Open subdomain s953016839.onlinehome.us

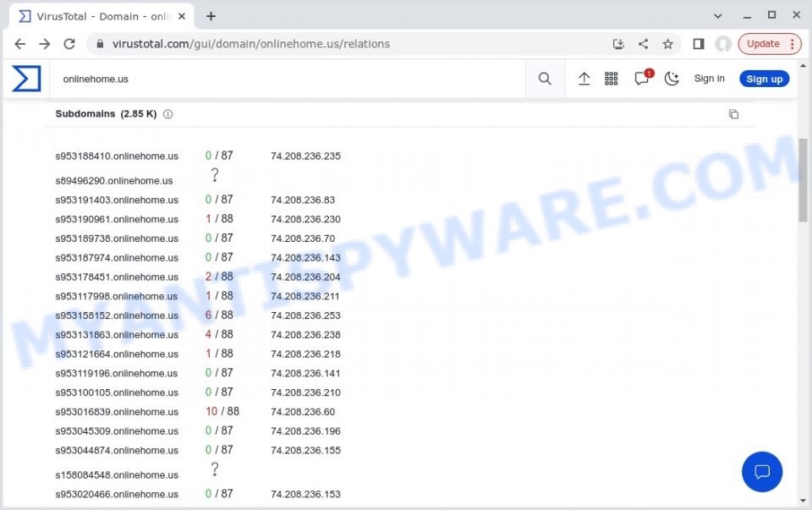click(117, 412)
